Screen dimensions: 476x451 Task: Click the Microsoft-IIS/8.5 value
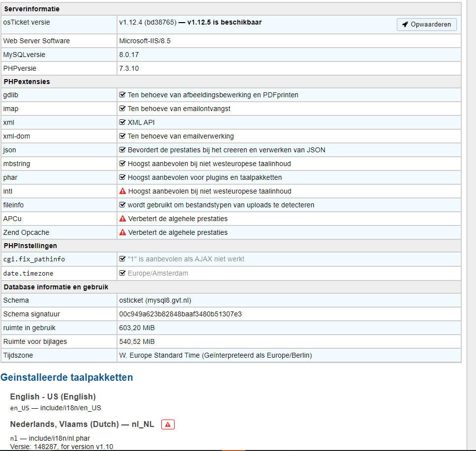pos(145,41)
